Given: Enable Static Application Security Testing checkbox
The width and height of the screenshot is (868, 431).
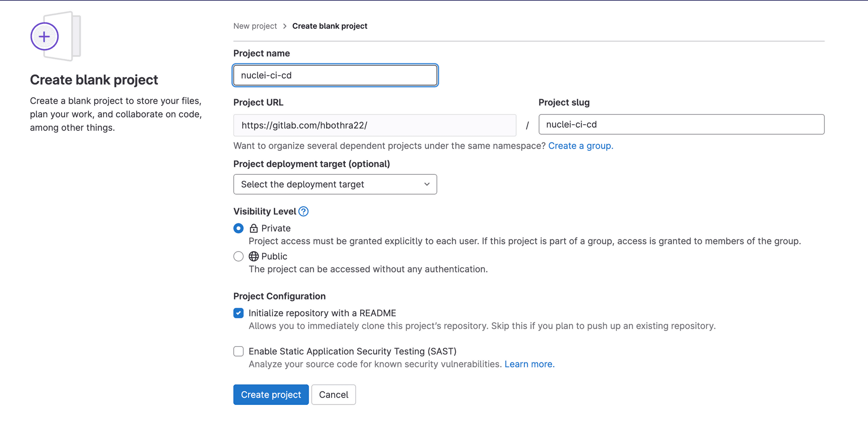Looking at the screenshot, I should point(238,351).
